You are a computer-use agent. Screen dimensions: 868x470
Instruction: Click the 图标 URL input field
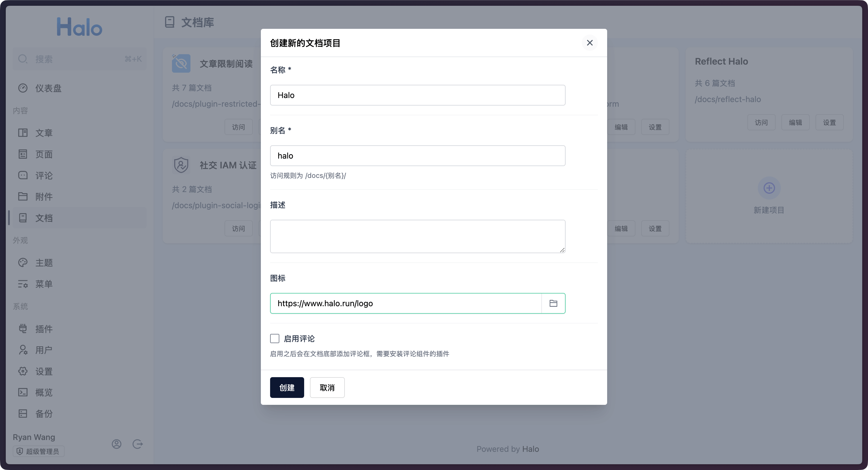click(x=405, y=303)
